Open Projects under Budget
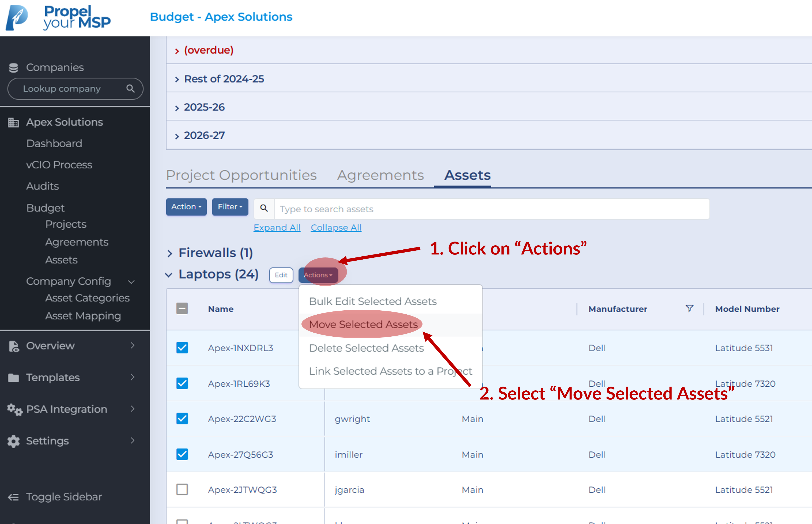 pyautogui.click(x=66, y=224)
